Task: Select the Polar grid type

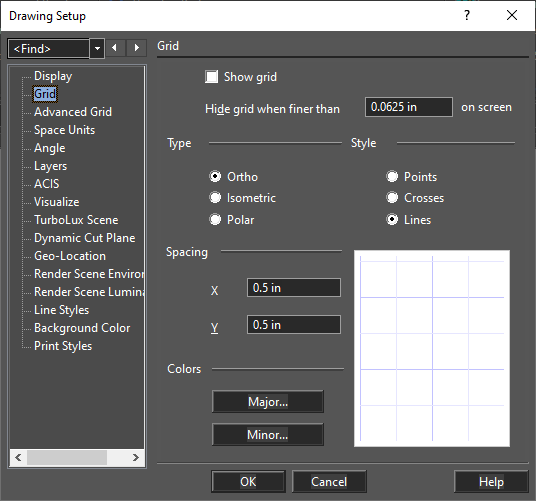Action: pyautogui.click(x=215, y=219)
